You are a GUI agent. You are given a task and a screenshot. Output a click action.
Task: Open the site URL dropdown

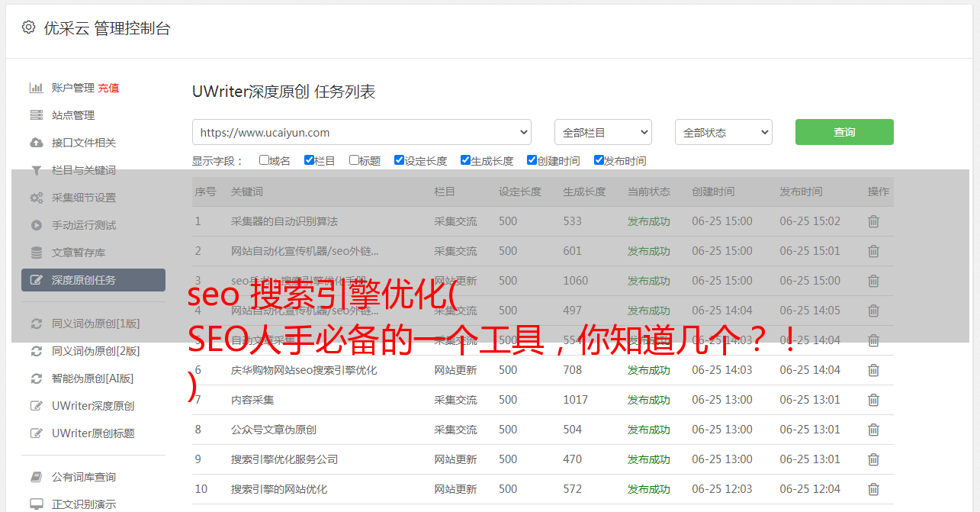click(x=361, y=132)
